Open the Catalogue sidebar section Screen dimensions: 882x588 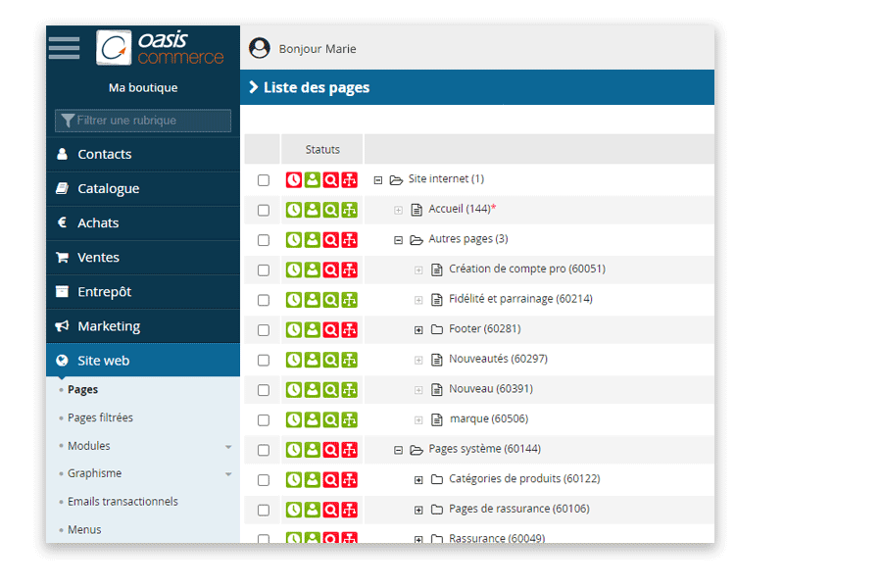(143, 188)
